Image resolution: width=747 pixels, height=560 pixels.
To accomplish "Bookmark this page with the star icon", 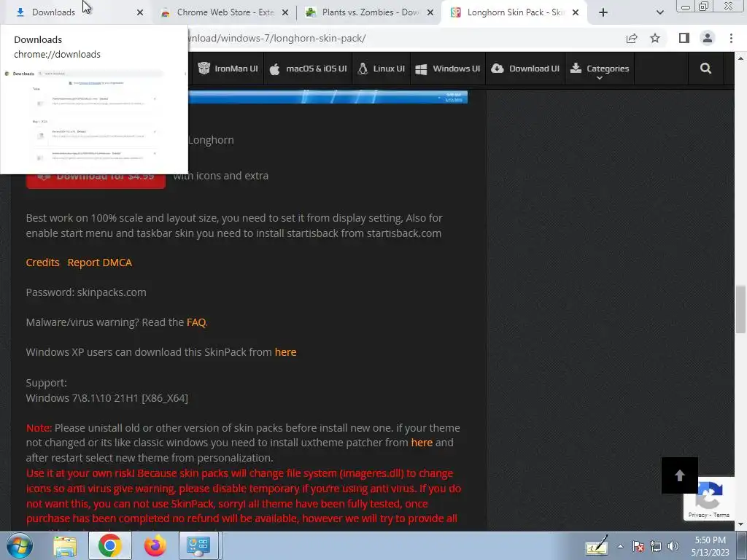I will (x=655, y=39).
